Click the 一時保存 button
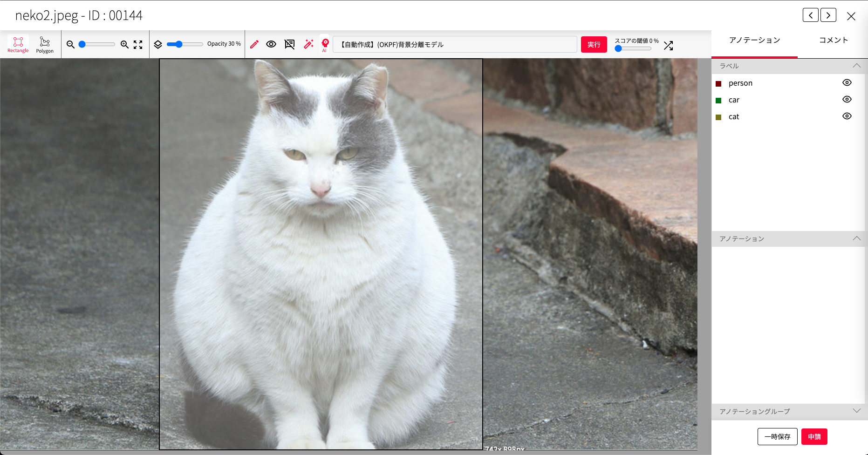 tap(777, 436)
